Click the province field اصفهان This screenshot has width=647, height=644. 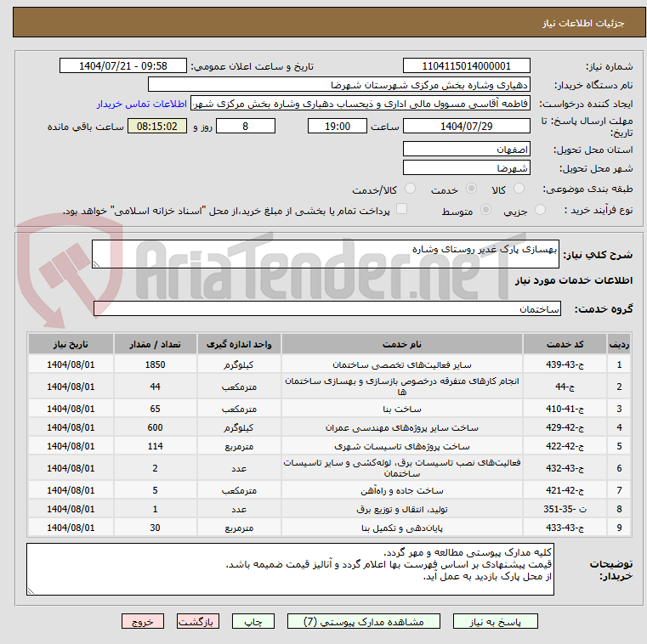(466, 150)
